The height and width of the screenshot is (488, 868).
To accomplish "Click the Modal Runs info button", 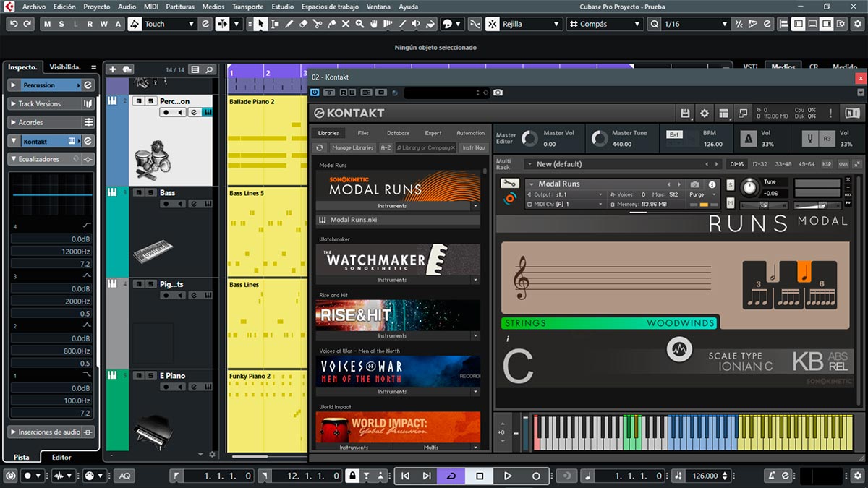I will [x=712, y=184].
